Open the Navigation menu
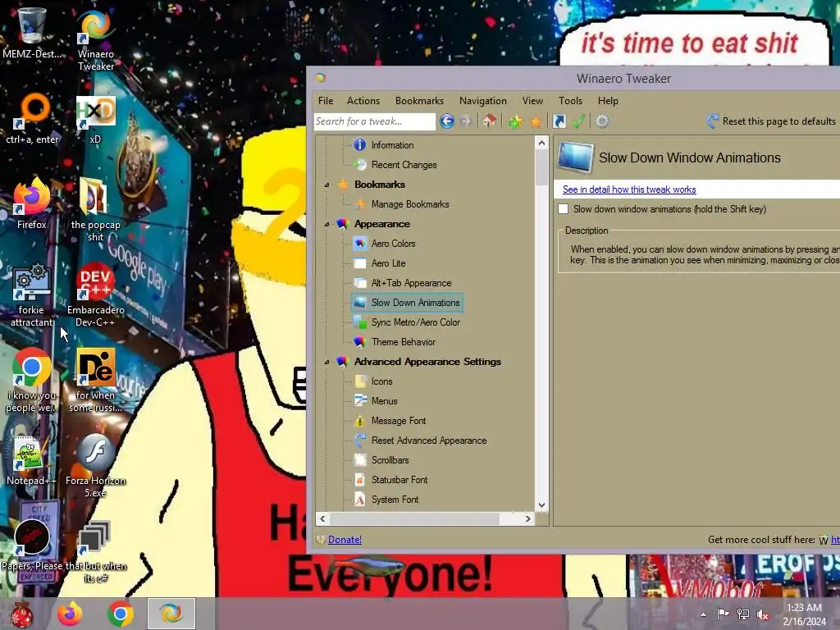The width and height of the screenshot is (840, 630). click(x=482, y=101)
